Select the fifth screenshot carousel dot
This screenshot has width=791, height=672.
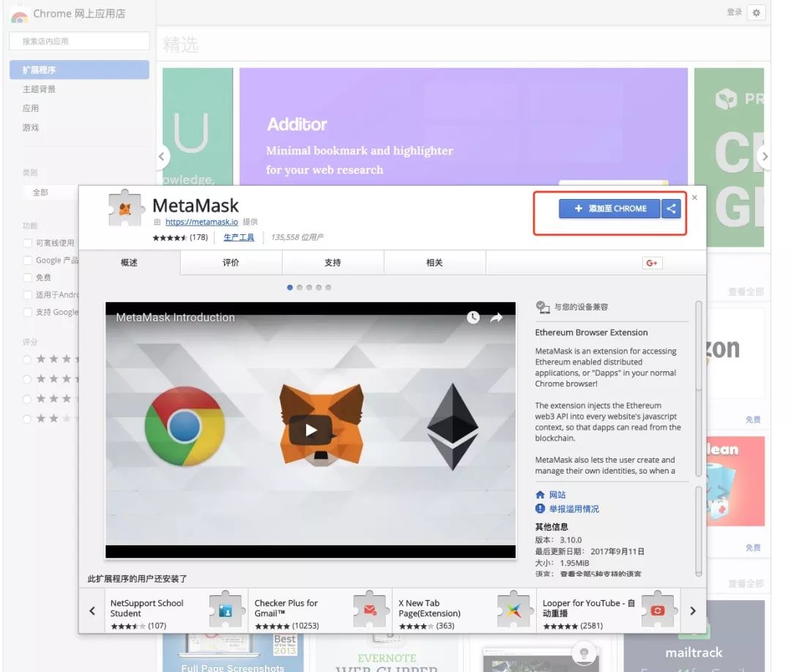pyautogui.click(x=328, y=288)
